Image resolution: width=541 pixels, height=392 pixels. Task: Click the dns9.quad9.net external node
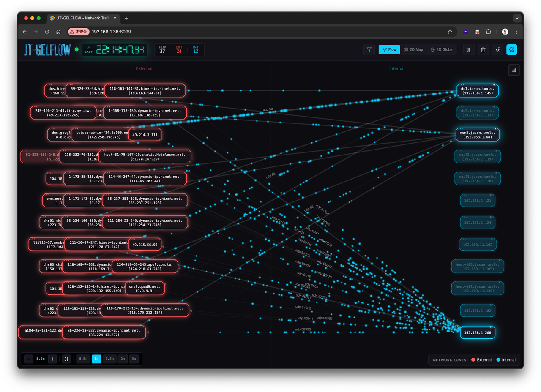pos(145,289)
